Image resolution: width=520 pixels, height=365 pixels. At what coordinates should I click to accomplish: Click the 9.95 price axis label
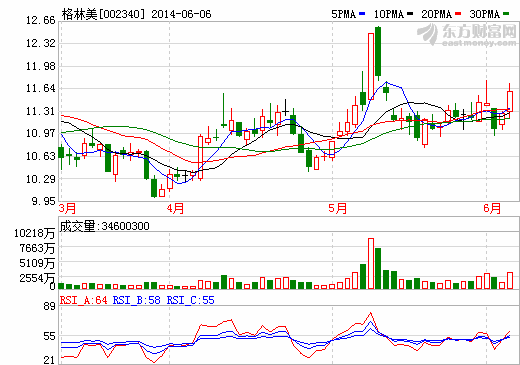pyautogui.click(x=43, y=201)
